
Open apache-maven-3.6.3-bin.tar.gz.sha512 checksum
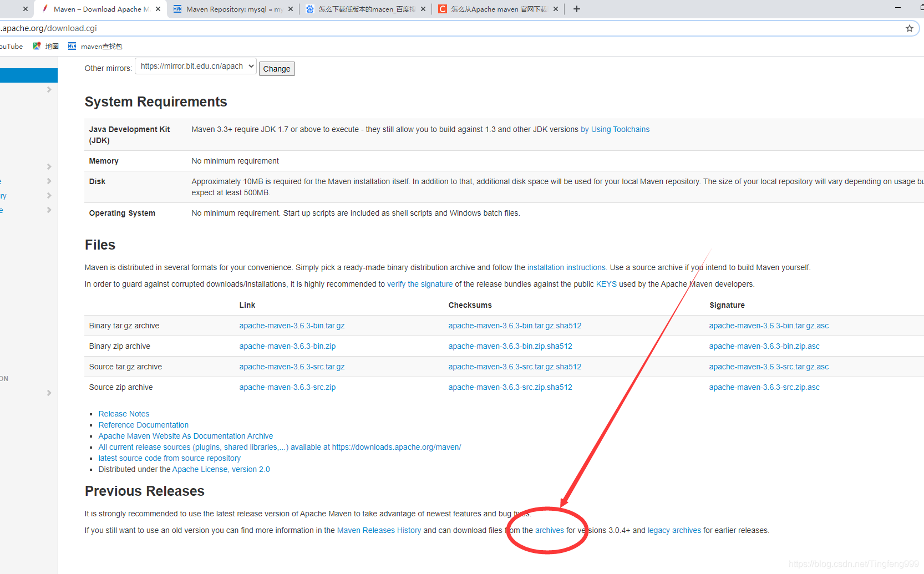[515, 326]
